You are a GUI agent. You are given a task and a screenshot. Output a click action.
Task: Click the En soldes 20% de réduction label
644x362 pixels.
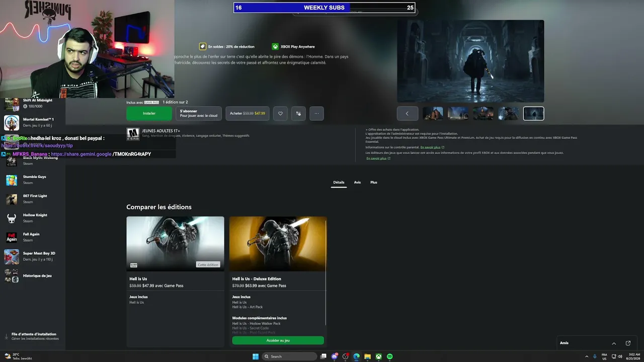(x=231, y=47)
